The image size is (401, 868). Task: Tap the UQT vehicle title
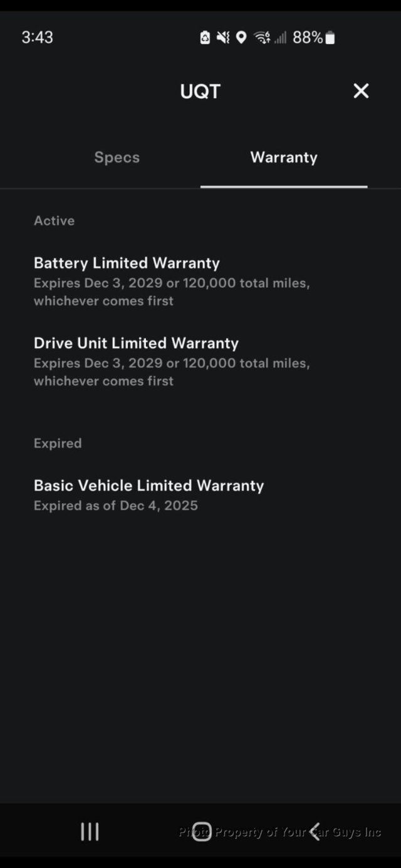tap(200, 91)
